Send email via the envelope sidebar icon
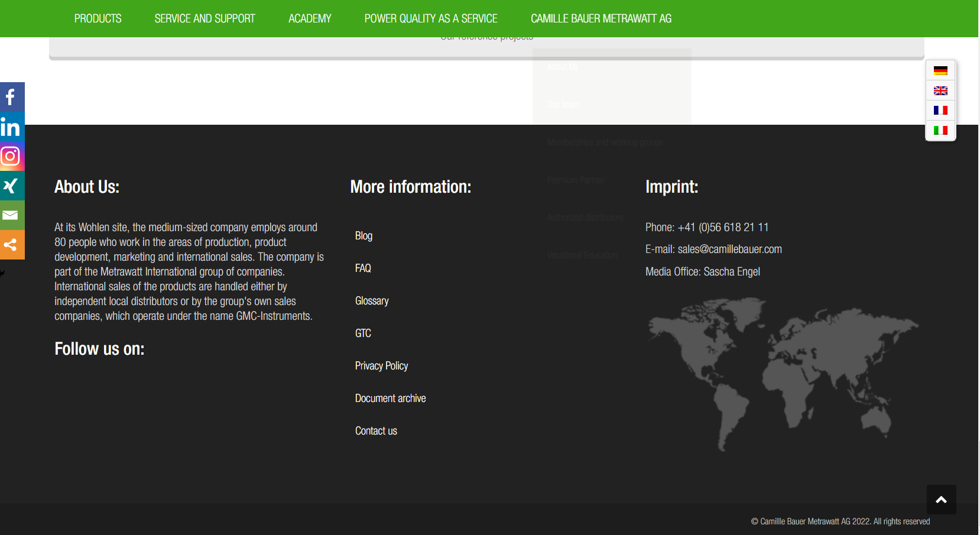 [12, 215]
